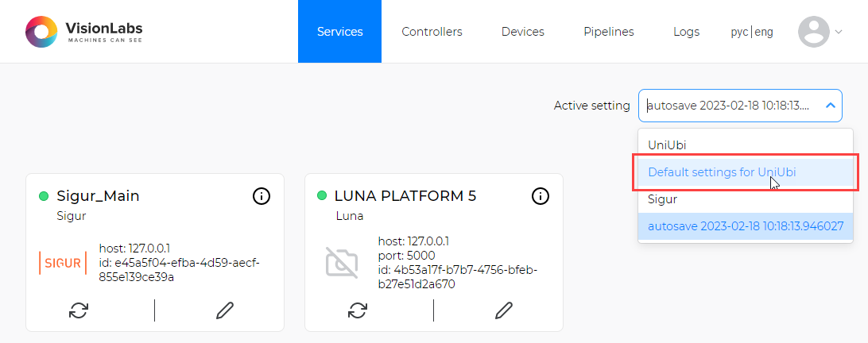View the Logs tab

tap(687, 32)
